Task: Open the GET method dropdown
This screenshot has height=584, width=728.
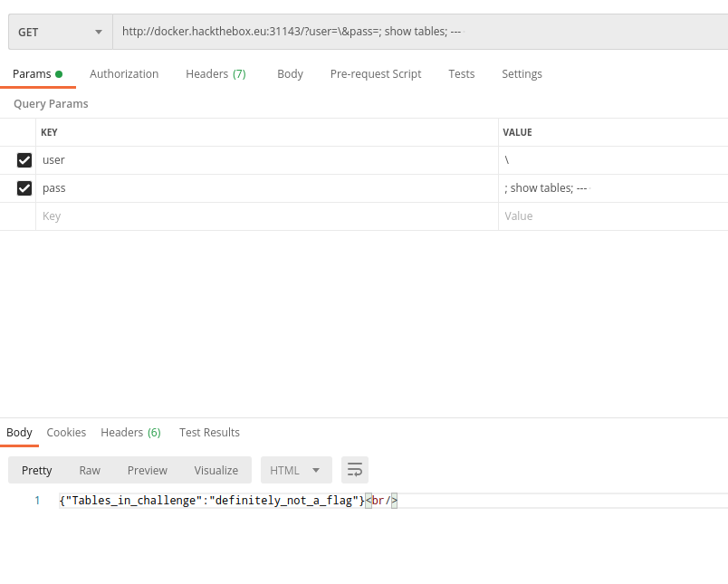Action: pos(60,32)
